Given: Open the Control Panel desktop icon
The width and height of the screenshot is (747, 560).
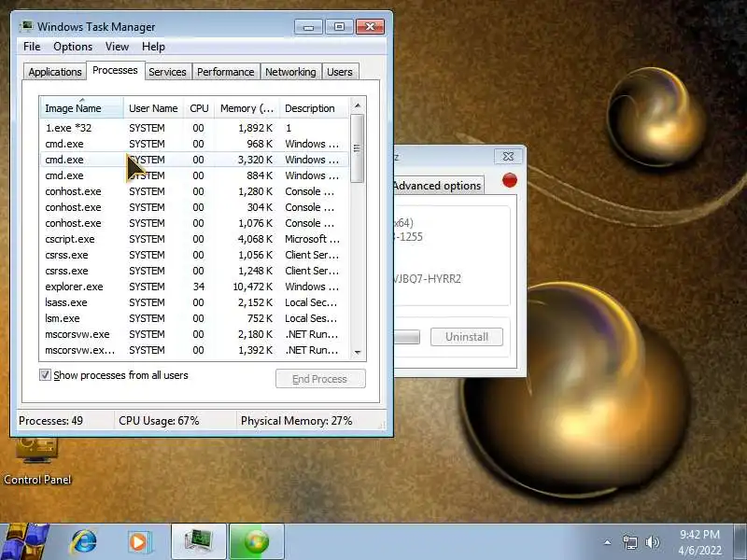Looking at the screenshot, I should (x=37, y=462).
